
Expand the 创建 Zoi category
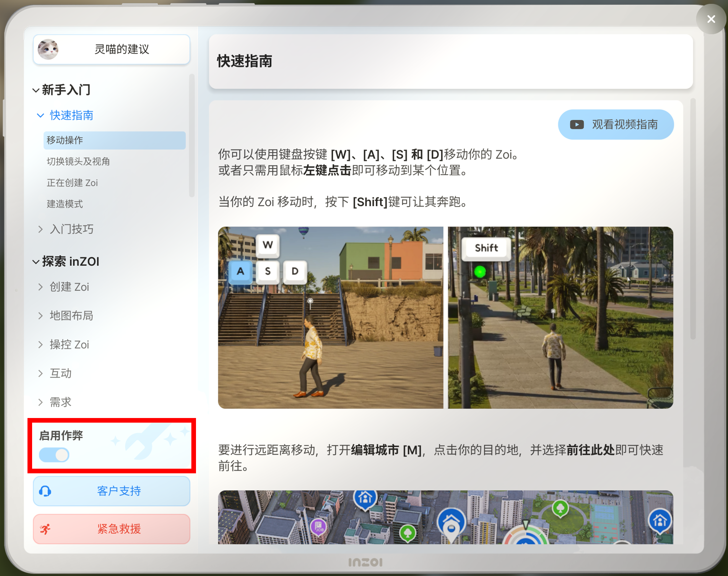pos(63,287)
